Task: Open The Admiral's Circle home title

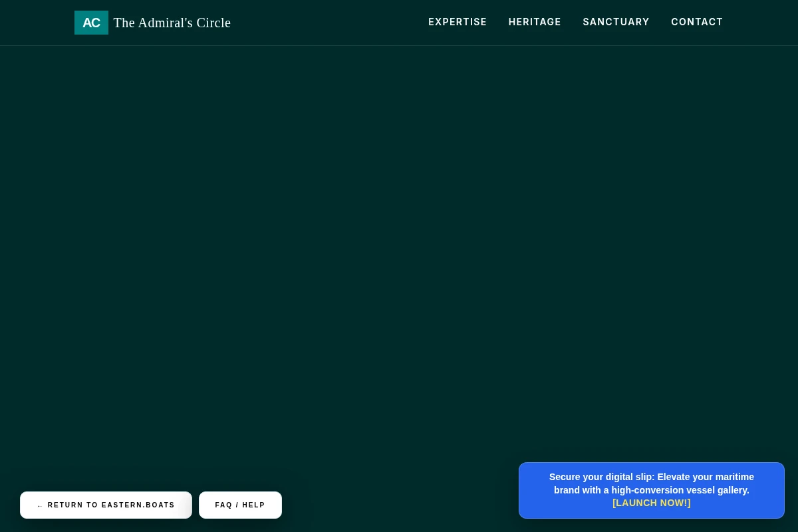Action: tap(172, 23)
